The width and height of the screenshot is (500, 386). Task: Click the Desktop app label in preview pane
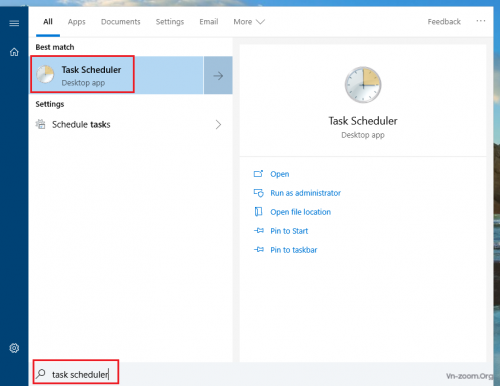[363, 135]
